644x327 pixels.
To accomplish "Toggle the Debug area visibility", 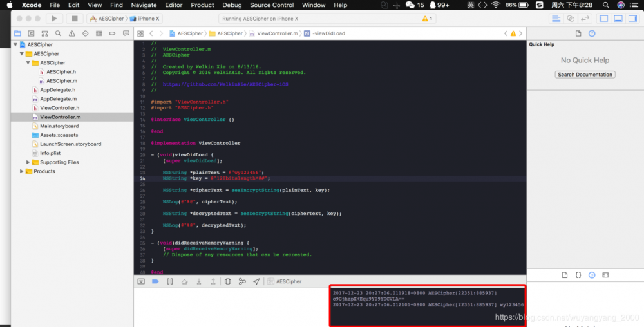I will [x=618, y=19].
